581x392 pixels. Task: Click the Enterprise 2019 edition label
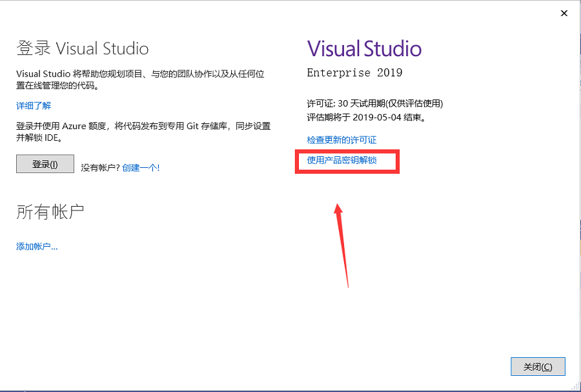tap(354, 72)
